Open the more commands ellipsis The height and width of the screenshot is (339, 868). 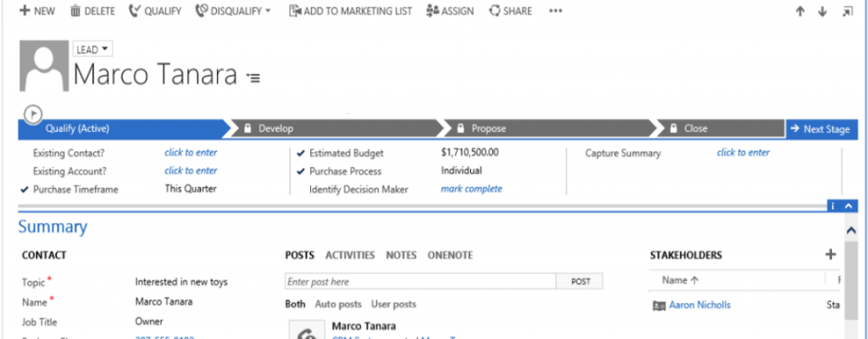tap(556, 11)
